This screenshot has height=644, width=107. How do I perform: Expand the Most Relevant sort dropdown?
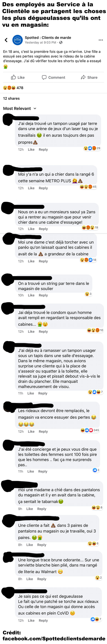[20, 109]
